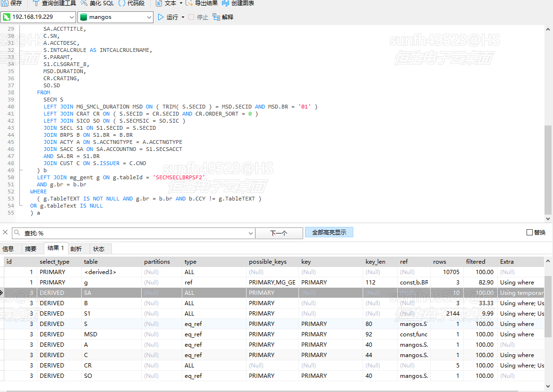Click the possible_keys column header
This screenshot has height=392, width=553.
point(268,262)
